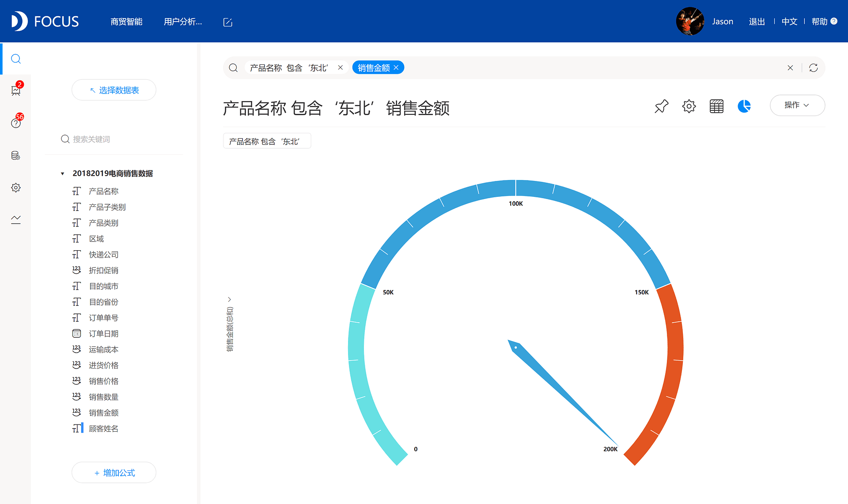Click the 选择数据表 button

(114, 90)
